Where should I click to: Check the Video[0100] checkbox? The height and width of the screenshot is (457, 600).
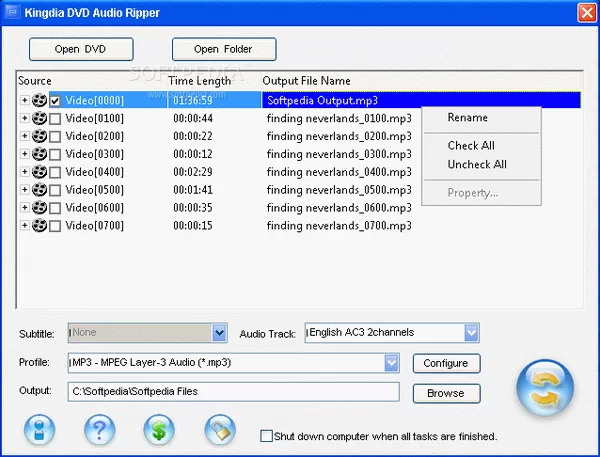tap(55, 119)
